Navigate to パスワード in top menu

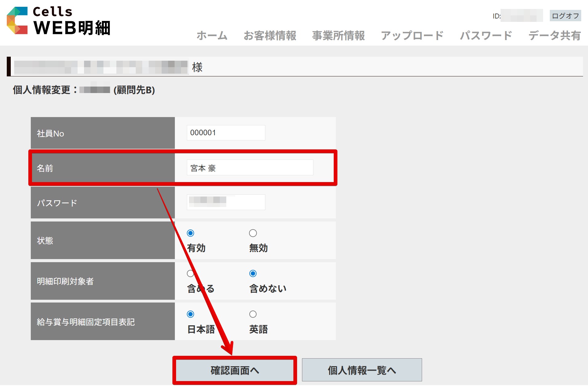[486, 36]
